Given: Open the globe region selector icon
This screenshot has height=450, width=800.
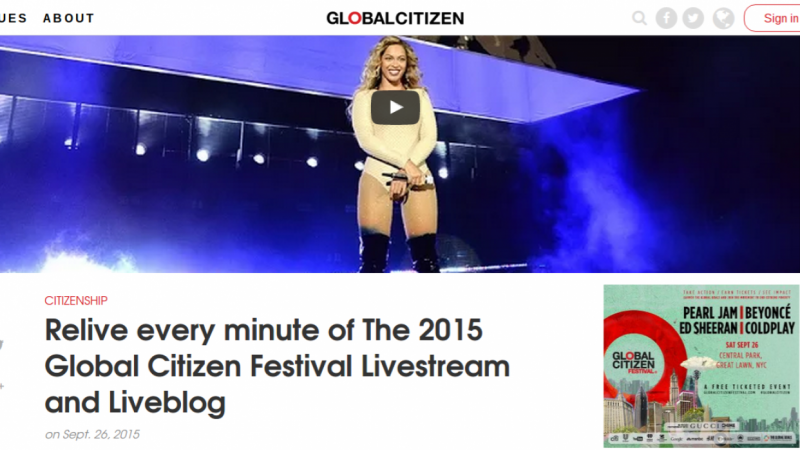Looking at the screenshot, I should [723, 18].
